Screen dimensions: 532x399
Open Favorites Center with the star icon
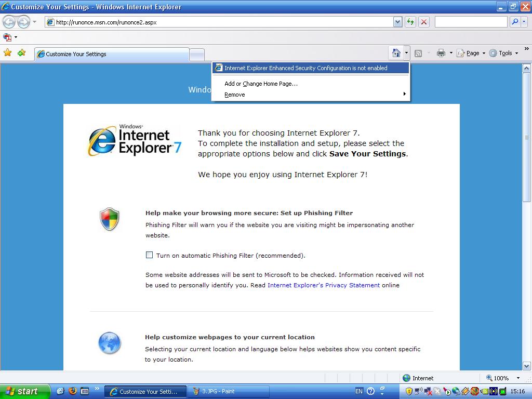point(7,53)
